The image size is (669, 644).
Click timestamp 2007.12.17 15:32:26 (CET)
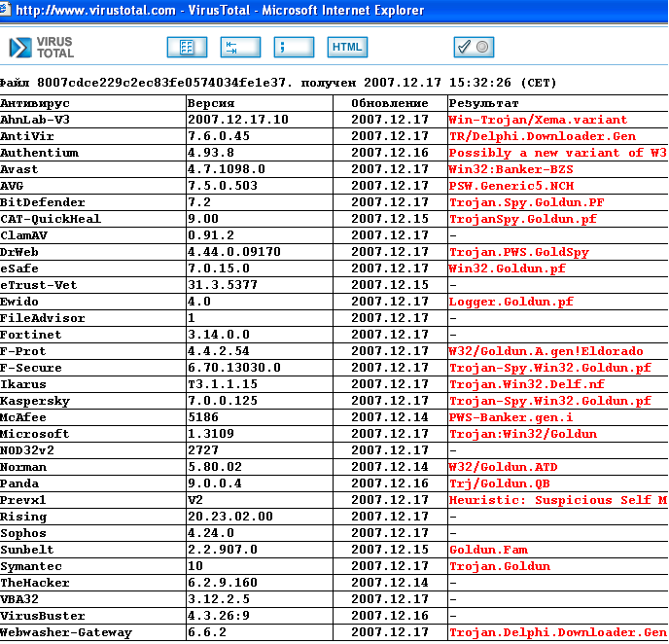[x=460, y=82]
